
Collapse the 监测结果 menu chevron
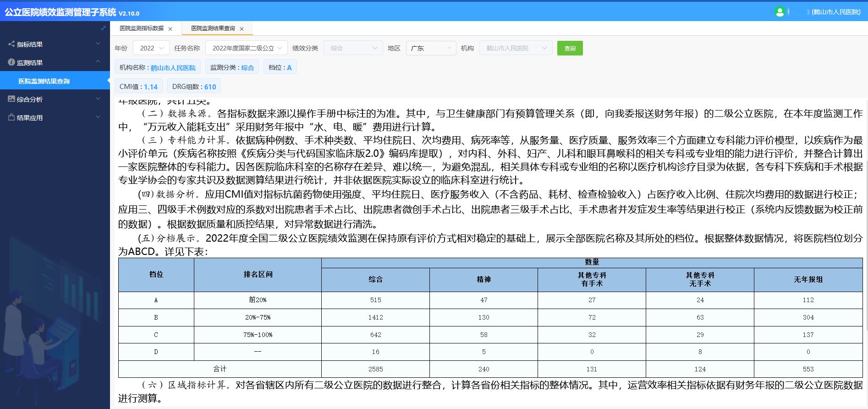tap(98, 62)
